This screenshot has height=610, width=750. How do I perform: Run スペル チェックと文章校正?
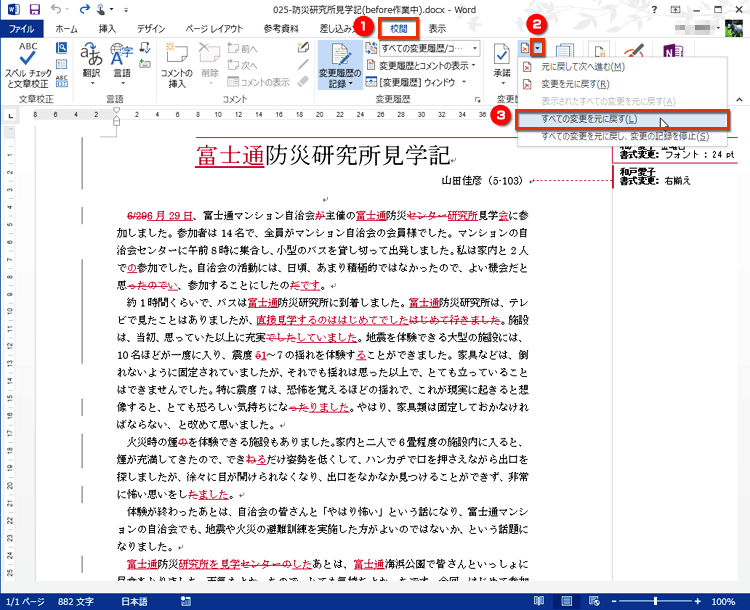coord(28,66)
